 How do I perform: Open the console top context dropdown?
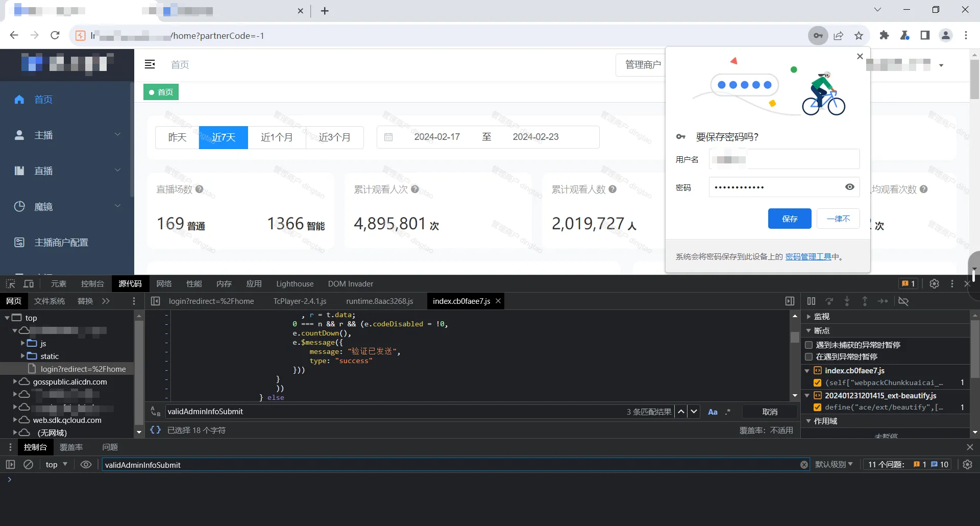click(57, 465)
